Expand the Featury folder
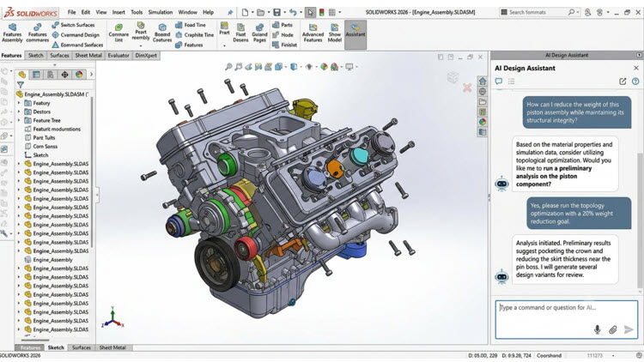This screenshot has width=644, height=362. pyautogui.click(x=19, y=103)
